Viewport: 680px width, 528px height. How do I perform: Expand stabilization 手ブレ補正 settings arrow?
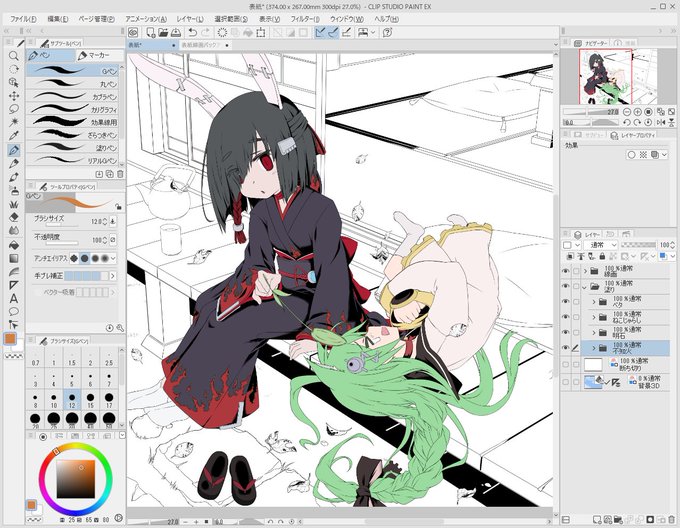tap(113, 276)
